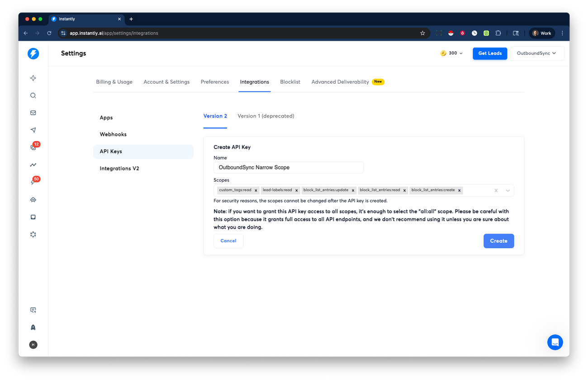Open the apps grid icon in sidebar
The width and height of the screenshot is (588, 381).
(x=33, y=234)
